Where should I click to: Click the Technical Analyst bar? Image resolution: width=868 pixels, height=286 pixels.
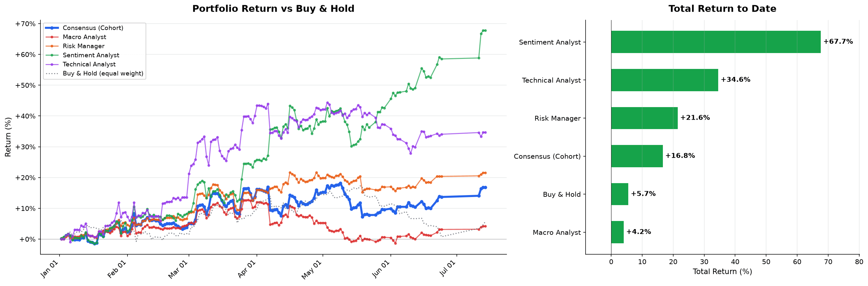(x=665, y=80)
